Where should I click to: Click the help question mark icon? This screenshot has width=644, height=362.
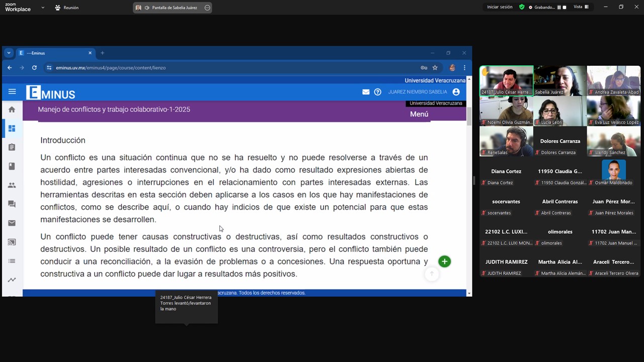(378, 92)
